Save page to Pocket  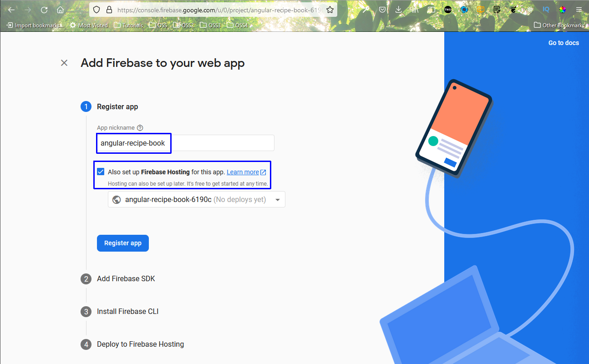coord(383,10)
